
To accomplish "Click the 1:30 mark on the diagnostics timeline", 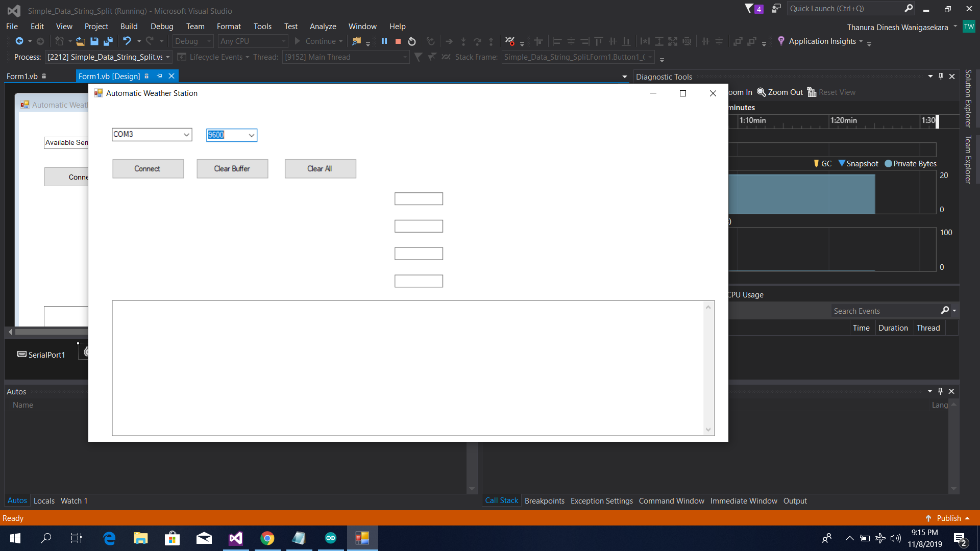I will (x=928, y=120).
